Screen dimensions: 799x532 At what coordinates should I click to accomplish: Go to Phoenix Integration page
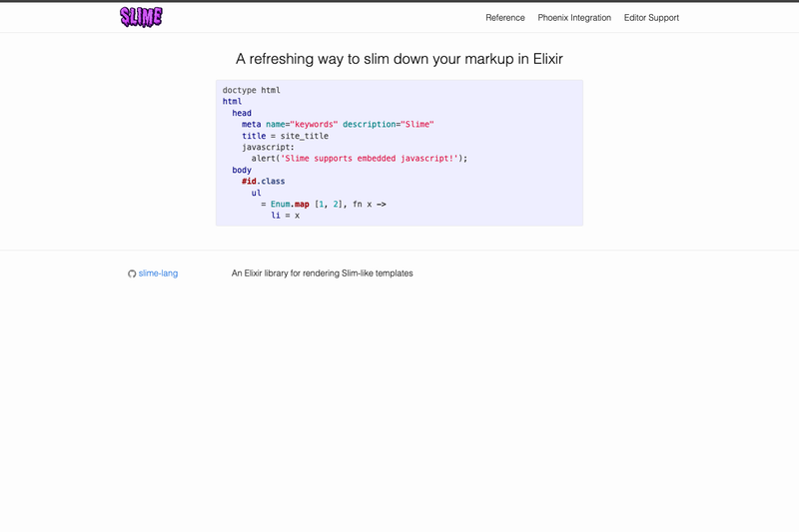point(574,18)
